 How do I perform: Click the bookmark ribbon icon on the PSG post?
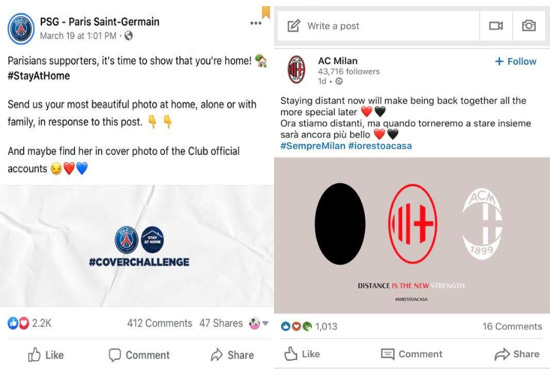coord(266,12)
